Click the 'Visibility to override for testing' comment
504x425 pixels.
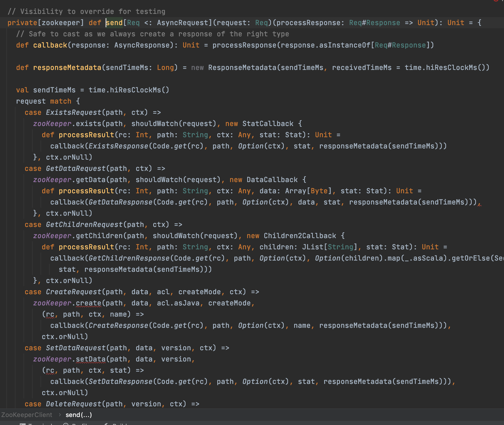[x=86, y=11]
